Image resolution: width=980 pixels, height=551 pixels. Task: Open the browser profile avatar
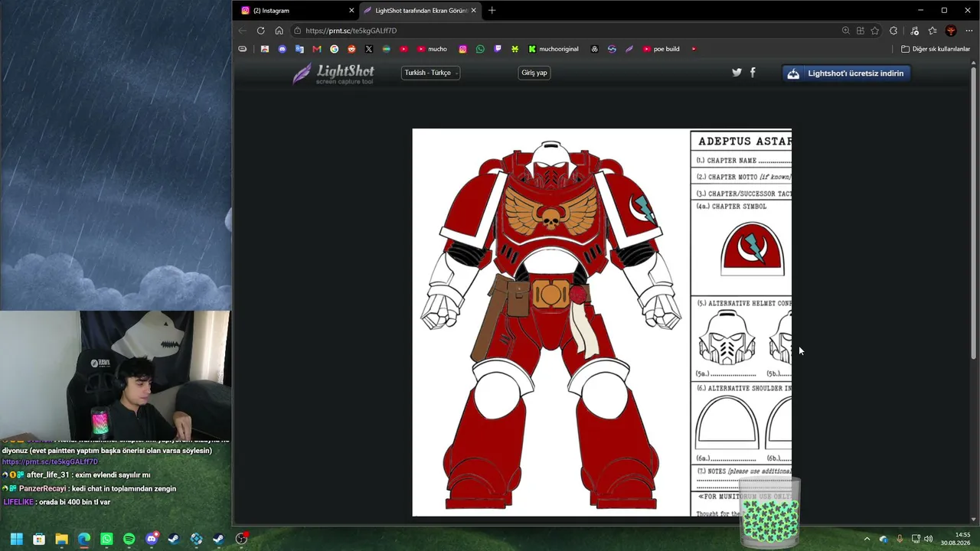pyautogui.click(x=951, y=31)
